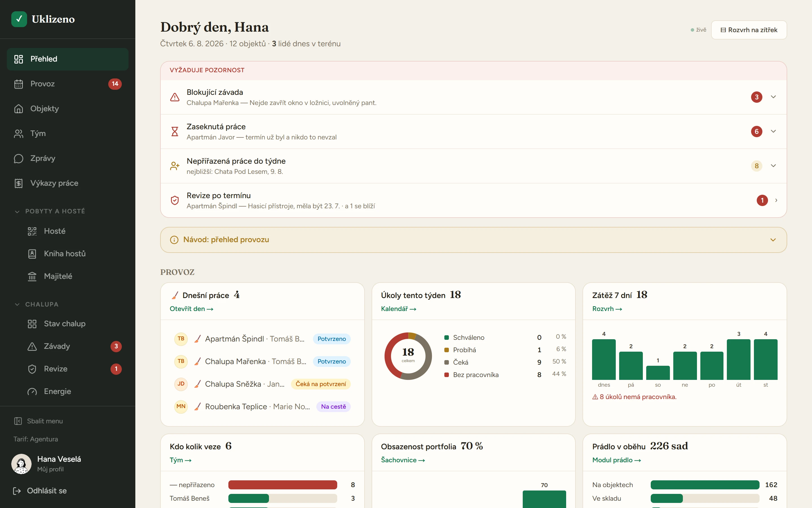This screenshot has width=812, height=508.
Task: Go to the Tým menu item
Action: click(67, 134)
